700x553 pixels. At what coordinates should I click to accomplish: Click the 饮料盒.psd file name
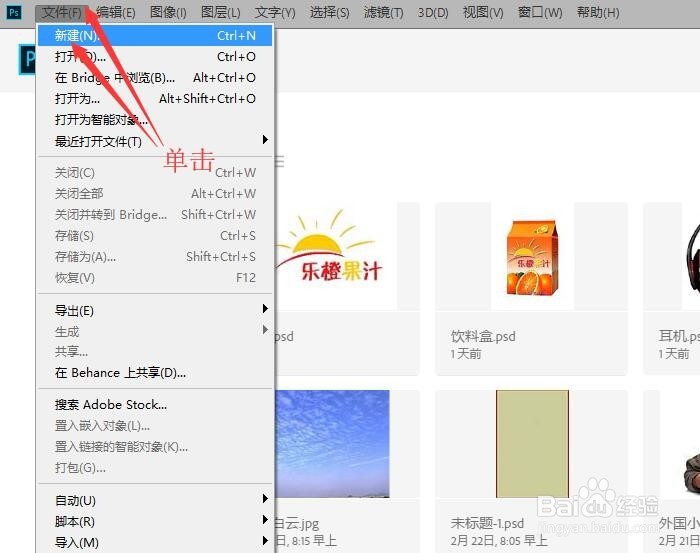pyautogui.click(x=483, y=337)
